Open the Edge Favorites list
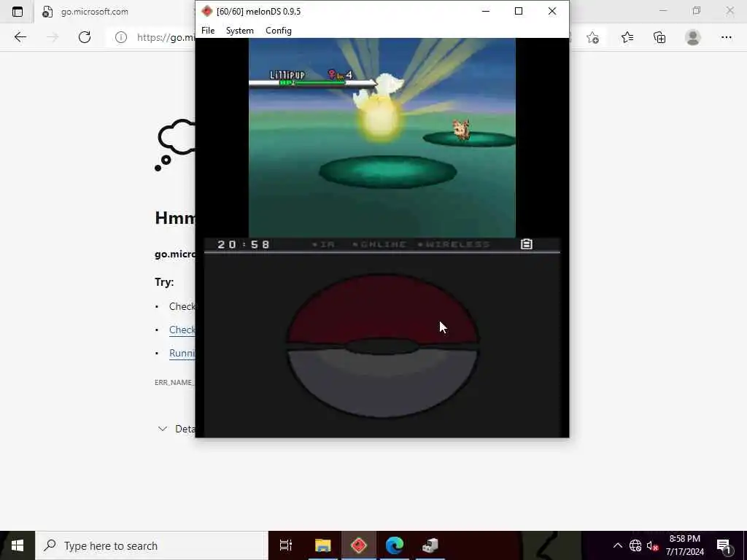Screen dimensions: 747x560 click(x=627, y=38)
